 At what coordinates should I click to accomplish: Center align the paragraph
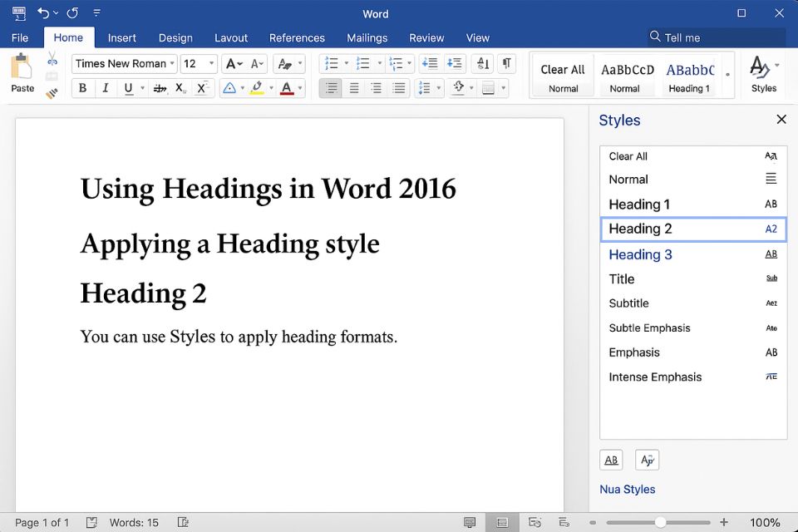tap(354, 88)
